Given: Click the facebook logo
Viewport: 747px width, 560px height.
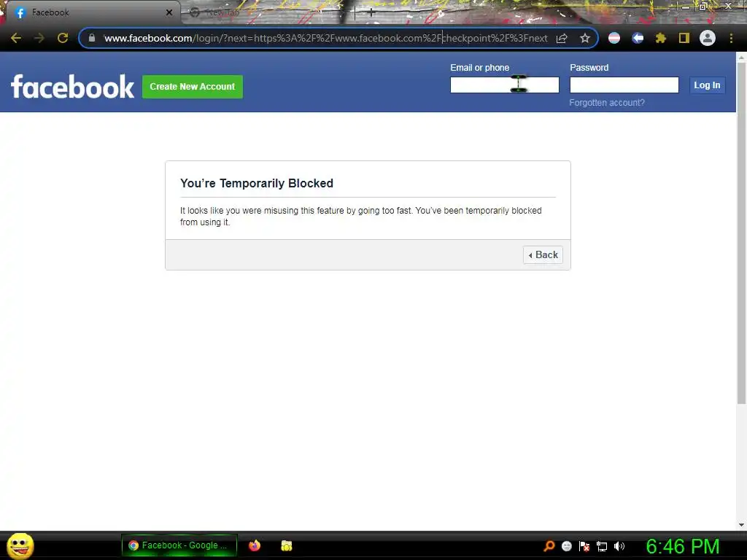Looking at the screenshot, I should tap(72, 86).
